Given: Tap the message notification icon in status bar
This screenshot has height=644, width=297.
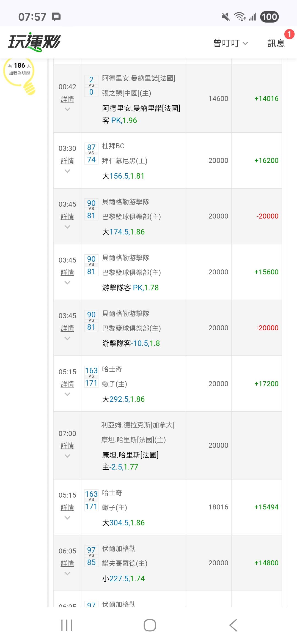Looking at the screenshot, I should tap(56, 17).
